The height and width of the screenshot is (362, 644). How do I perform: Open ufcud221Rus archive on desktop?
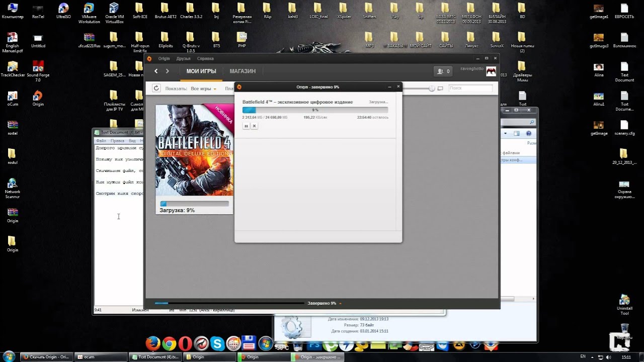89,40
